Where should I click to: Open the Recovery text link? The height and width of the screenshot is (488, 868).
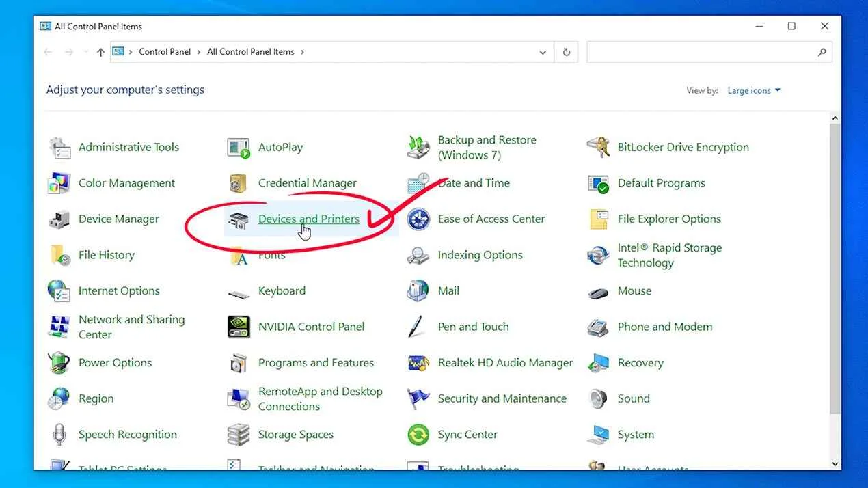[x=640, y=363]
